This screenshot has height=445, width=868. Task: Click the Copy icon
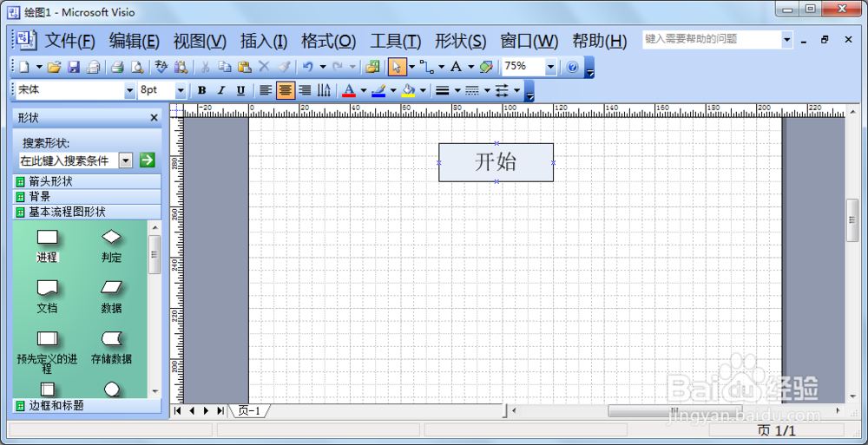[x=225, y=68]
